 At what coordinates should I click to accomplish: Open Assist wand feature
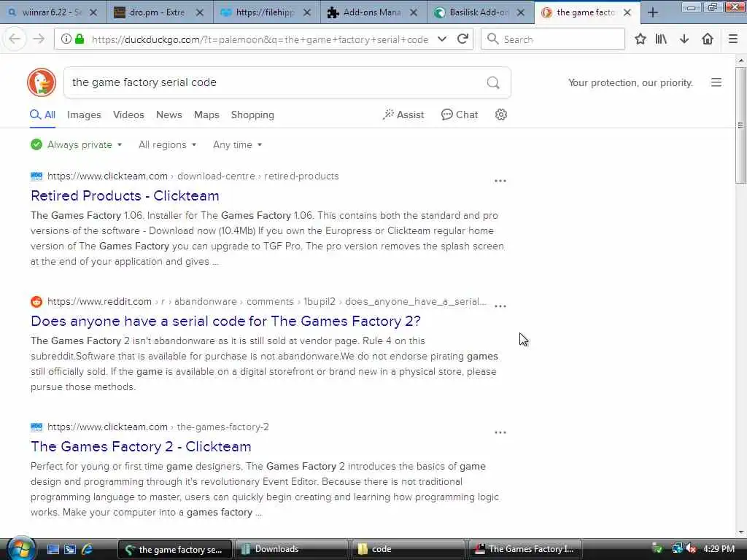click(403, 114)
